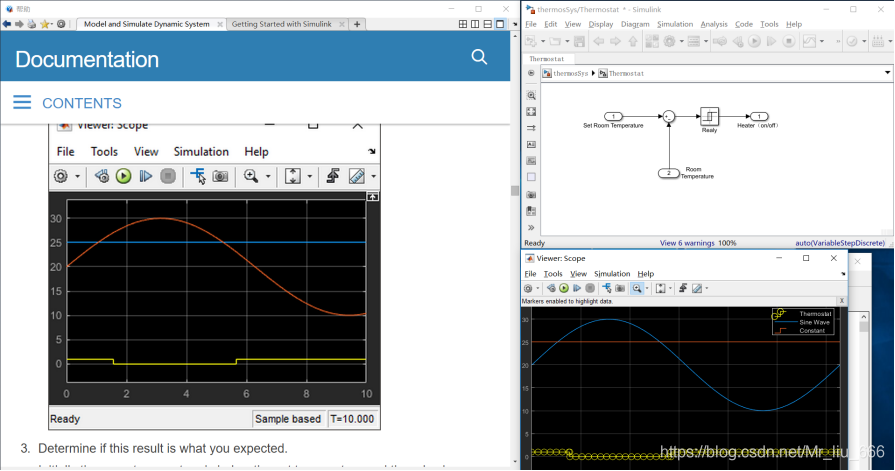This screenshot has width=895, height=471.
Task: Click the forward arrow in help browser
Action: pos(19,24)
